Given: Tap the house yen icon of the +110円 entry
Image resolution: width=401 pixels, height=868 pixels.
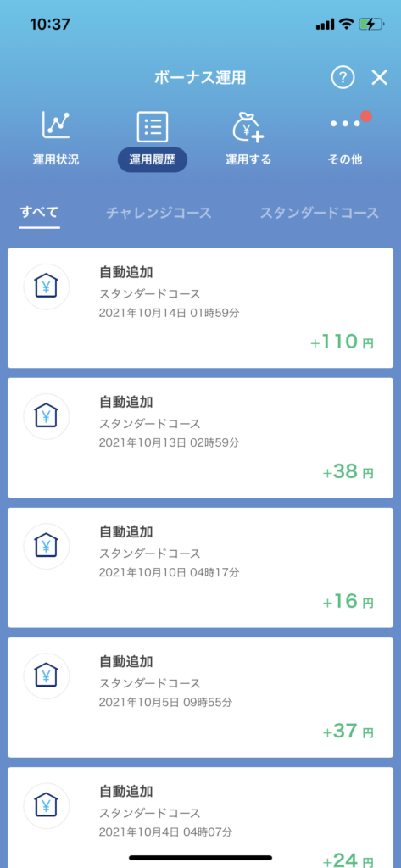Looking at the screenshot, I should [46, 287].
